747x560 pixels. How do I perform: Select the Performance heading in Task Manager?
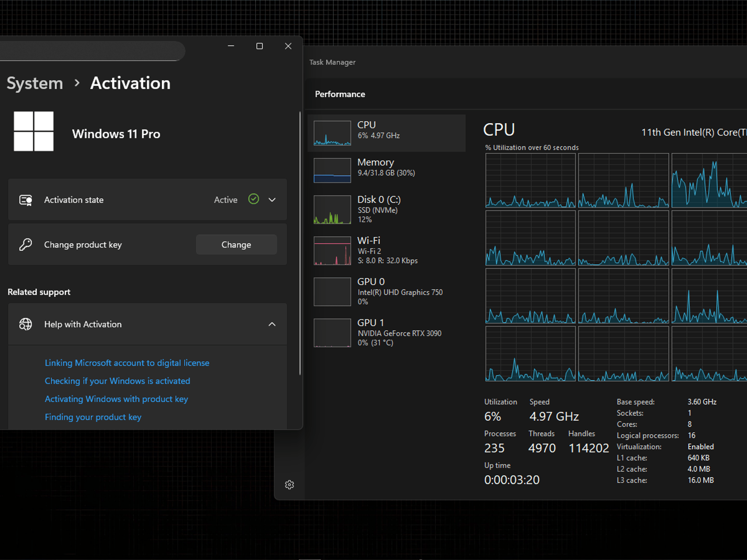(340, 94)
